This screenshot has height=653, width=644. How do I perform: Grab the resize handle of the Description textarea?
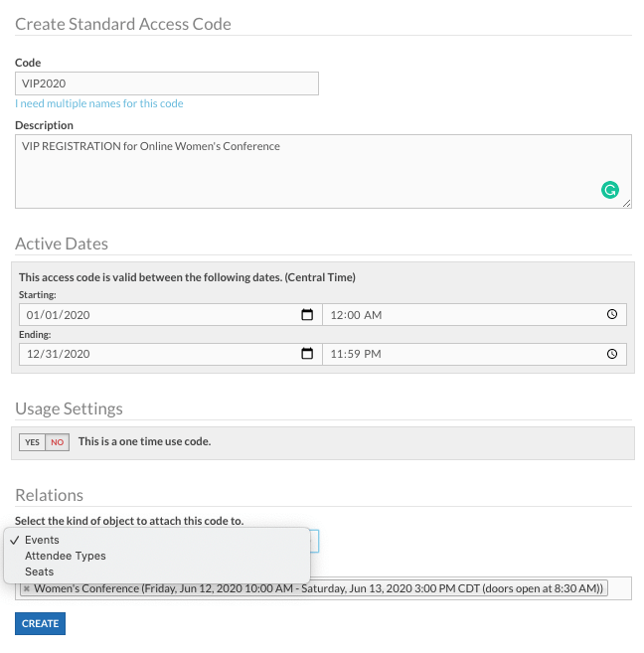[x=626, y=203]
